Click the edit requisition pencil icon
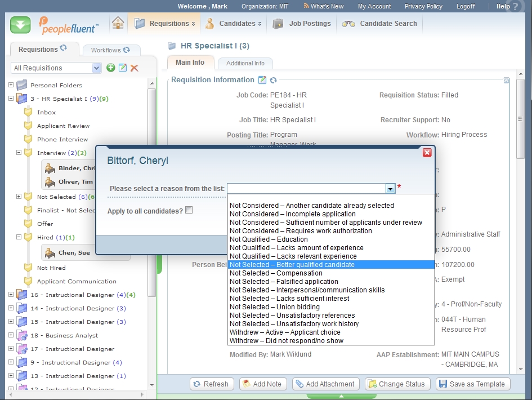The image size is (532, 400). tap(123, 68)
